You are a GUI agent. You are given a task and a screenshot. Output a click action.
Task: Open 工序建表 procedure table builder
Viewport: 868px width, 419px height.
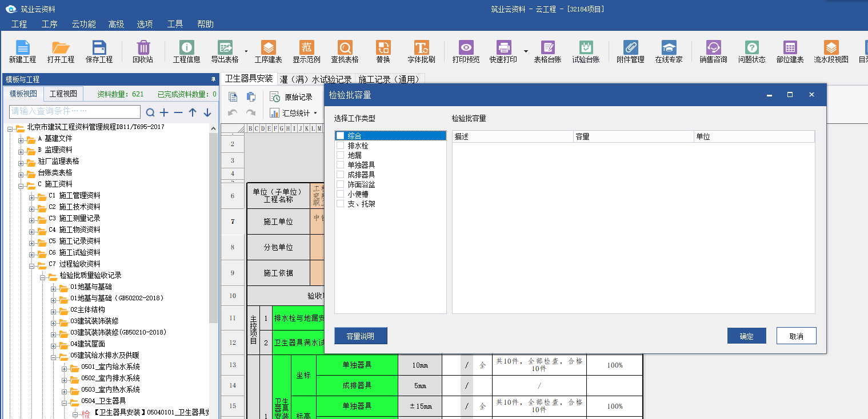(x=268, y=52)
